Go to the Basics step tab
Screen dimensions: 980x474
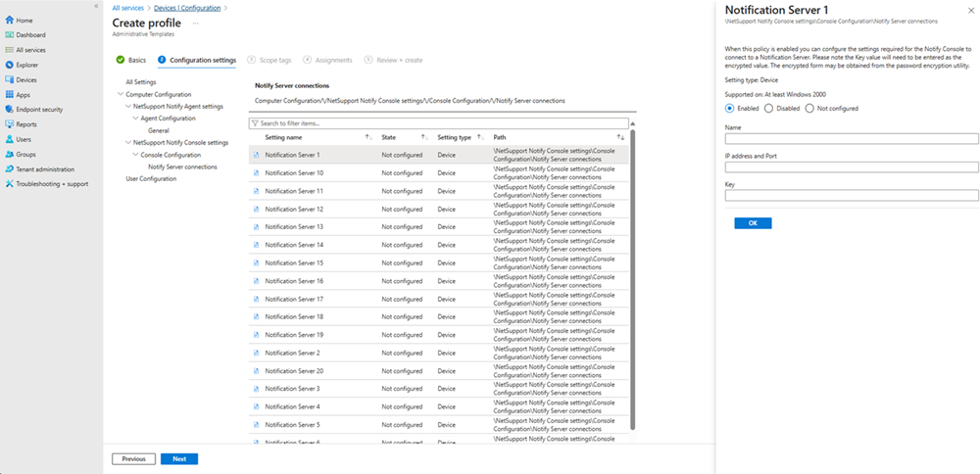131,60
